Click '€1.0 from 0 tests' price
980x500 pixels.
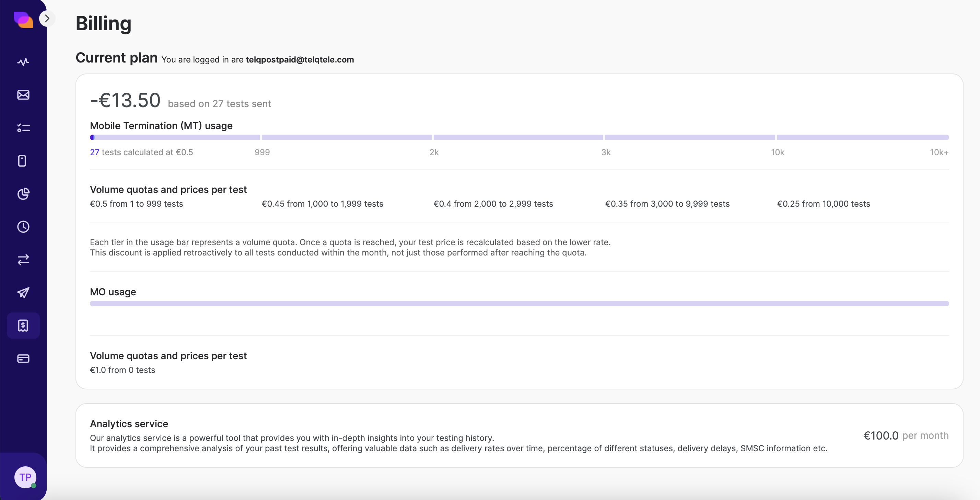pos(122,370)
